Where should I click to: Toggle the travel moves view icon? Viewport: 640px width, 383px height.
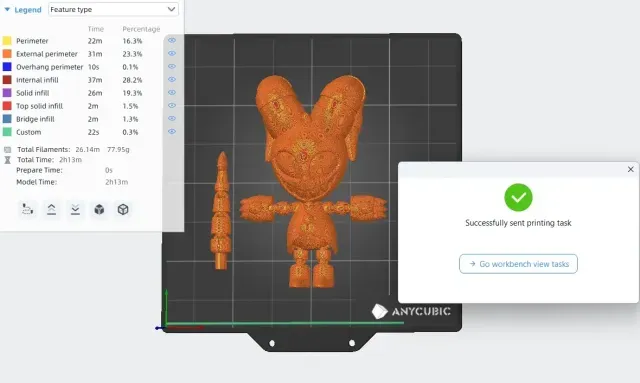click(x=27, y=209)
